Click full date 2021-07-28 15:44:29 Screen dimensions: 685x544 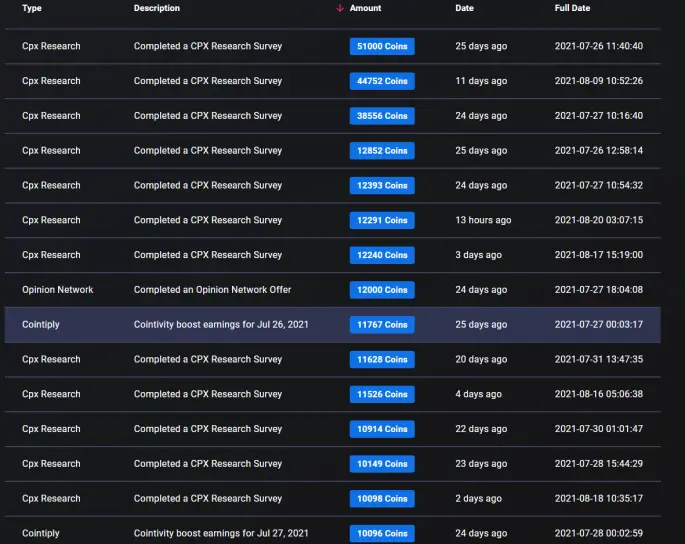[599, 464]
